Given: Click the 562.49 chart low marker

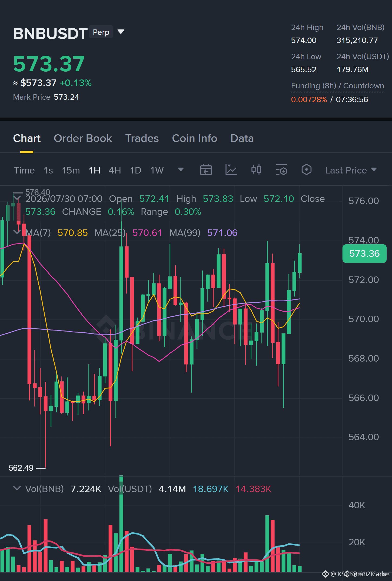Looking at the screenshot, I should (21, 468).
